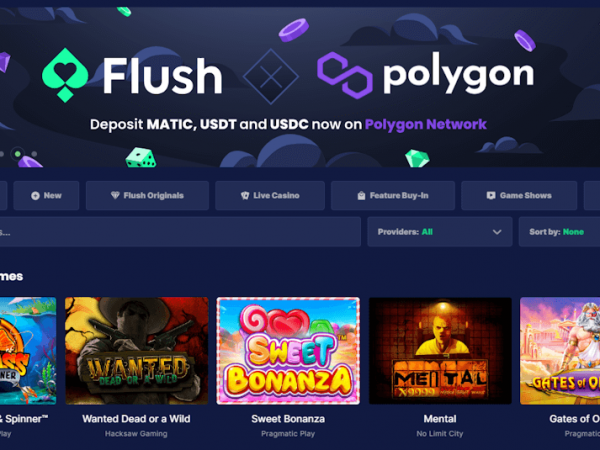This screenshot has height=450, width=600.
Task: Click the plus icon on the New tab
Action: pos(35,196)
